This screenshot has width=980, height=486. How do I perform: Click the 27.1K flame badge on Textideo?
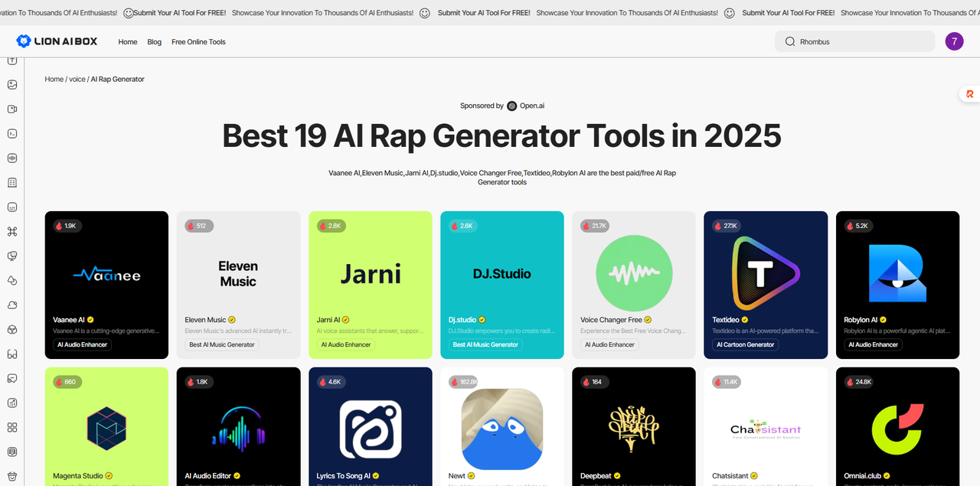coord(727,226)
